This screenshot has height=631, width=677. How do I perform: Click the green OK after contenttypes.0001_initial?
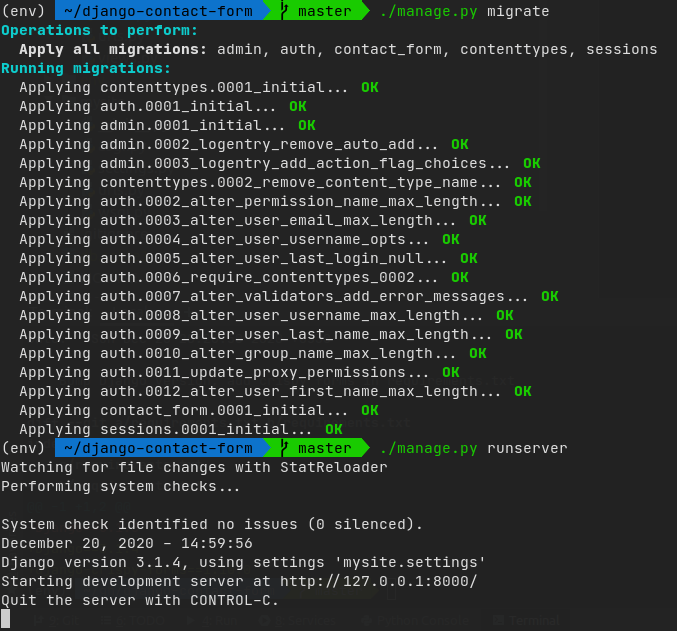[369, 87]
